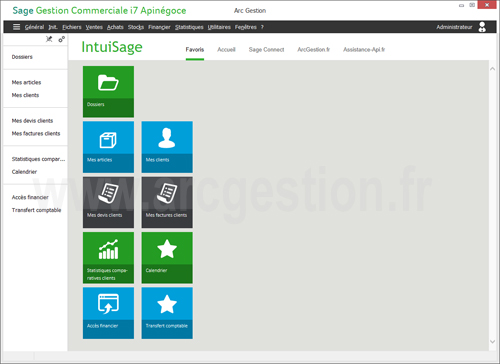Viewport: 500px width, 364px height.
Task: Switch to the Favoris tab
Action: [x=195, y=50]
